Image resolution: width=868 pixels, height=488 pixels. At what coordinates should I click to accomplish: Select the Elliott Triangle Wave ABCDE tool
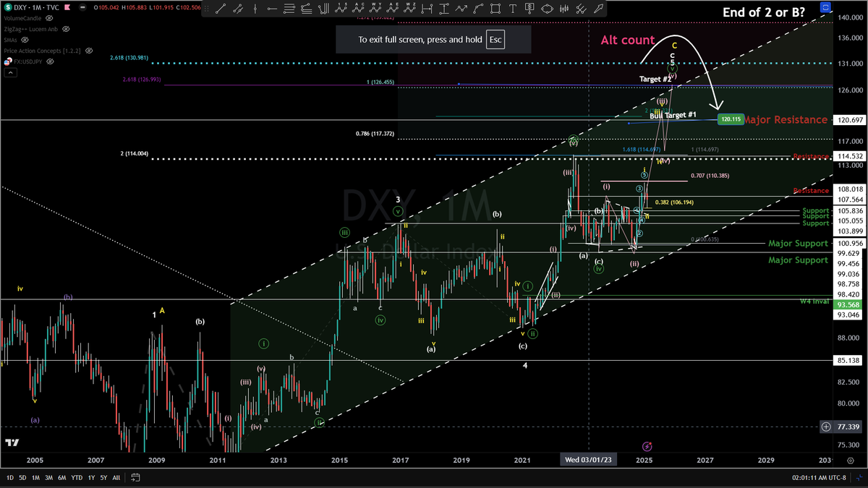click(x=393, y=9)
